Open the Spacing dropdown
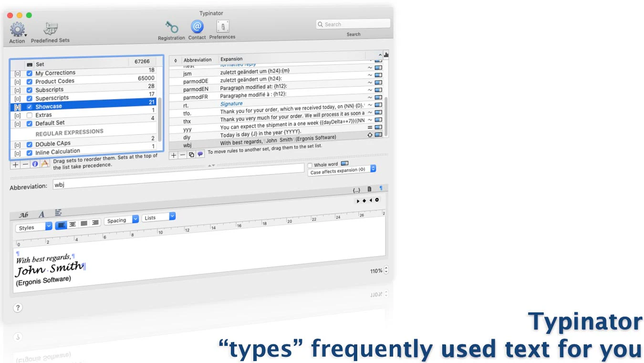The image size is (644, 363). point(122,220)
